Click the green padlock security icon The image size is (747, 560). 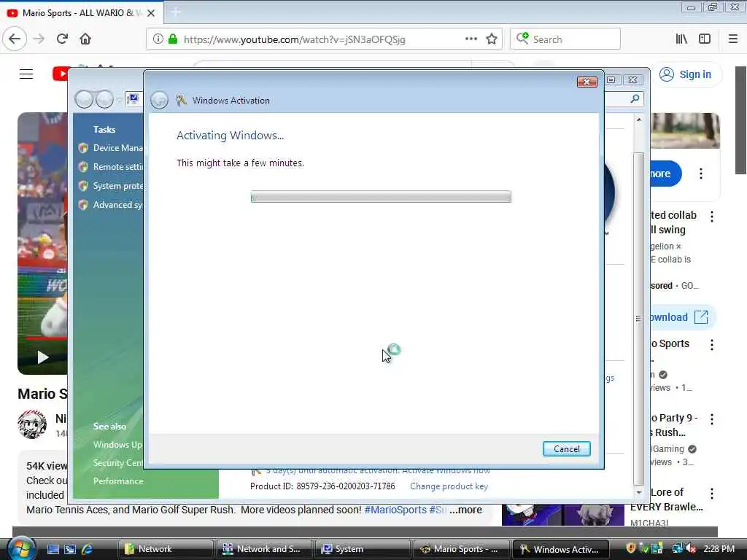click(173, 39)
